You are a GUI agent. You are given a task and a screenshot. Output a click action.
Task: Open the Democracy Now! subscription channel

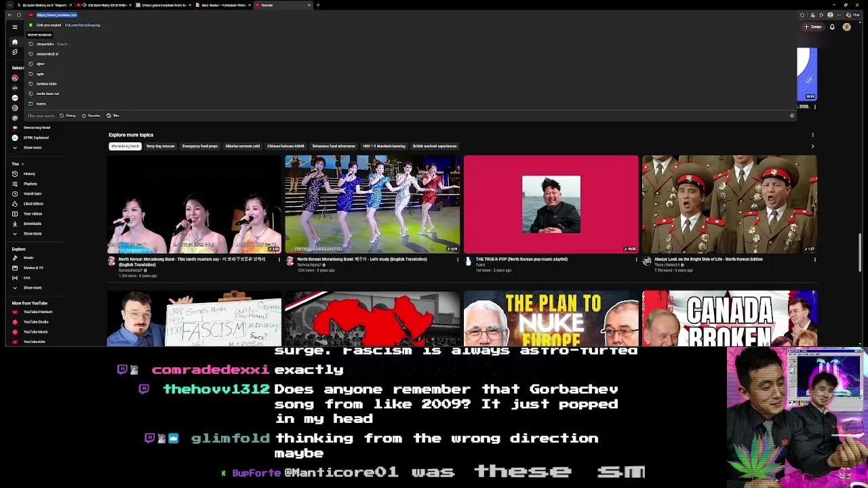tap(31, 127)
